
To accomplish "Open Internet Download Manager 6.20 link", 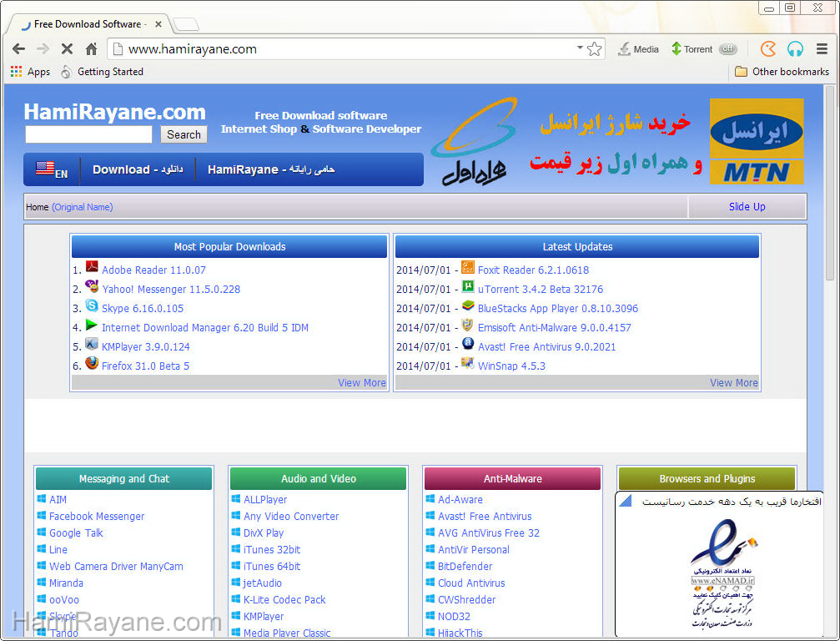I will (x=205, y=328).
